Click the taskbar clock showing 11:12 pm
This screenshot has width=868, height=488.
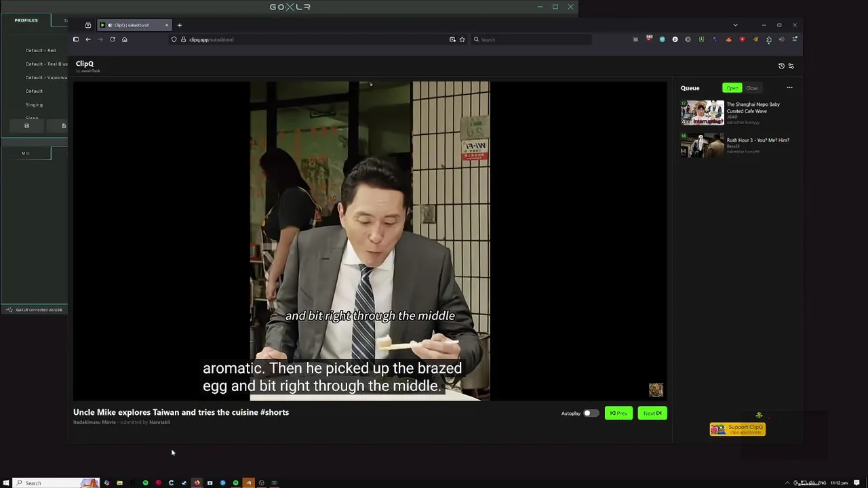click(x=839, y=483)
